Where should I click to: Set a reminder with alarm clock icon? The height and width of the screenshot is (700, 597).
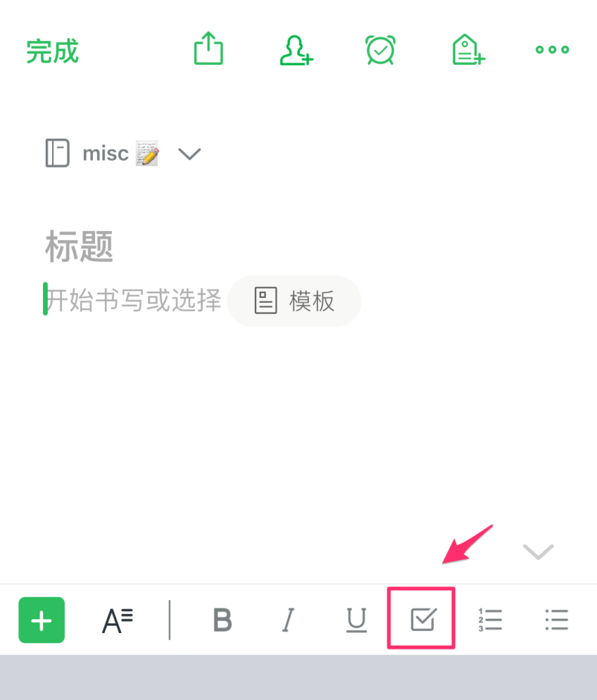[x=380, y=49]
